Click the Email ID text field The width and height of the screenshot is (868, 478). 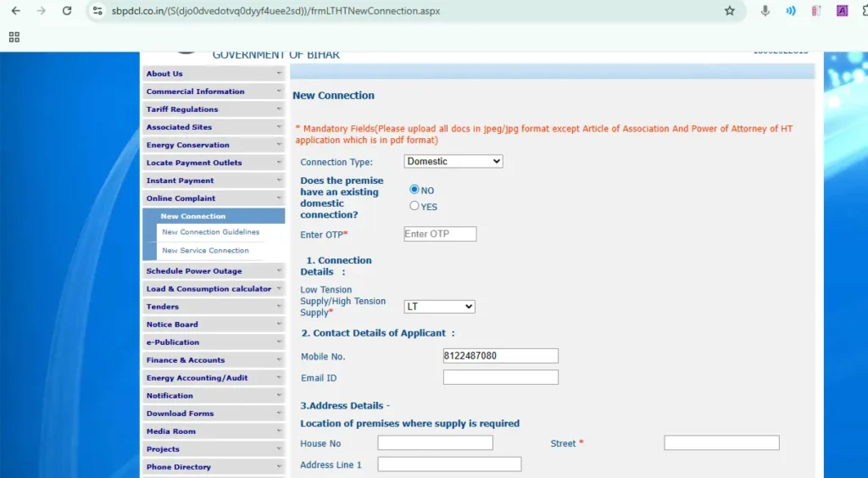[500, 377]
